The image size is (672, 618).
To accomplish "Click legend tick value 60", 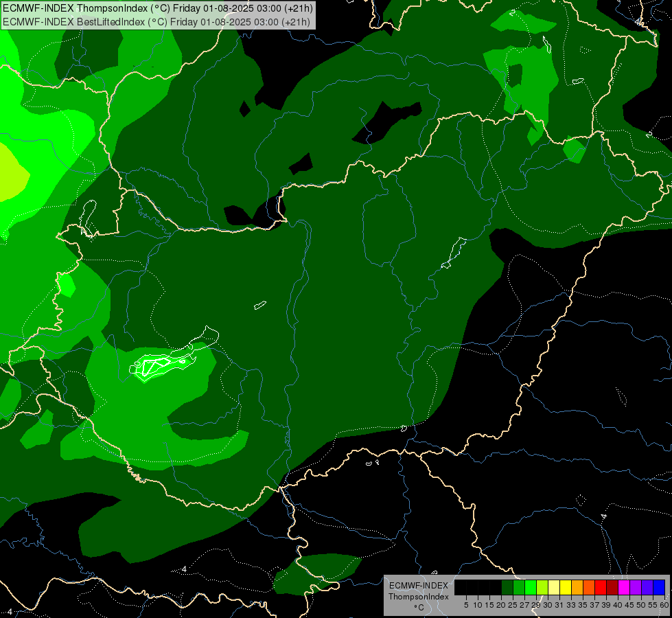I will click(x=664, y=605).
